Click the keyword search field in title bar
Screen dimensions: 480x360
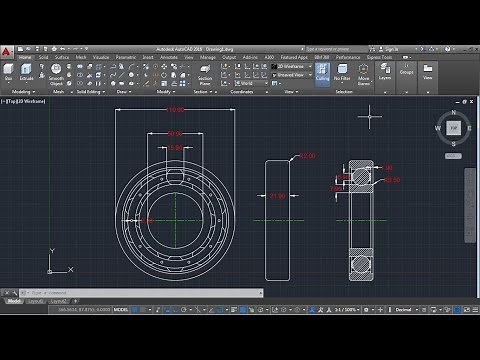click(337, 49)
